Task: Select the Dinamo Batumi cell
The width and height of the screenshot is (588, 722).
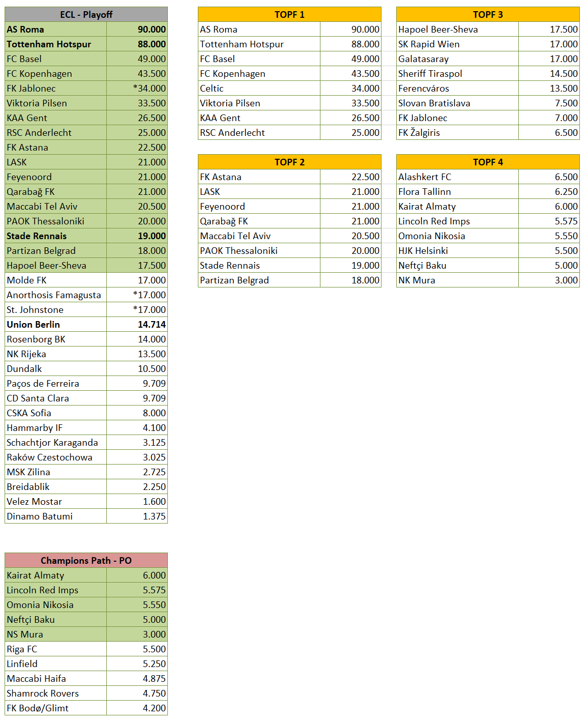Action: tap(56, 516)
